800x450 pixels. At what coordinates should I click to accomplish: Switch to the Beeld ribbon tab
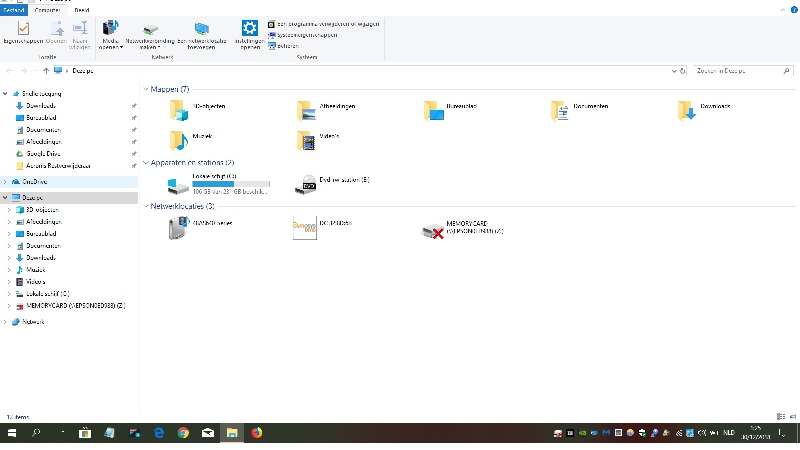click(x=81, y=10)
